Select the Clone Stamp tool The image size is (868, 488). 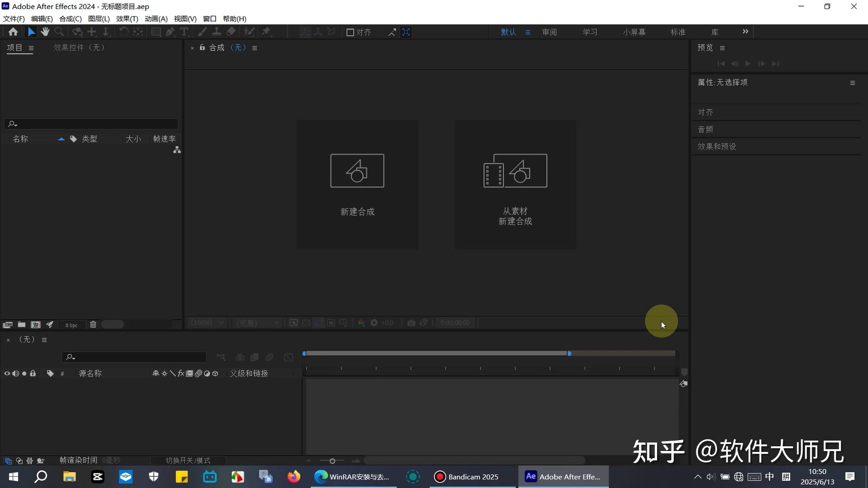coord(217,31)
